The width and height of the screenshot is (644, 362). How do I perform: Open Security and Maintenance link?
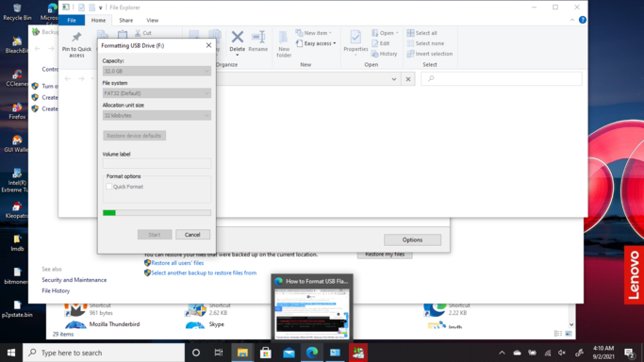pyautogui.click(x=74, y=279)
